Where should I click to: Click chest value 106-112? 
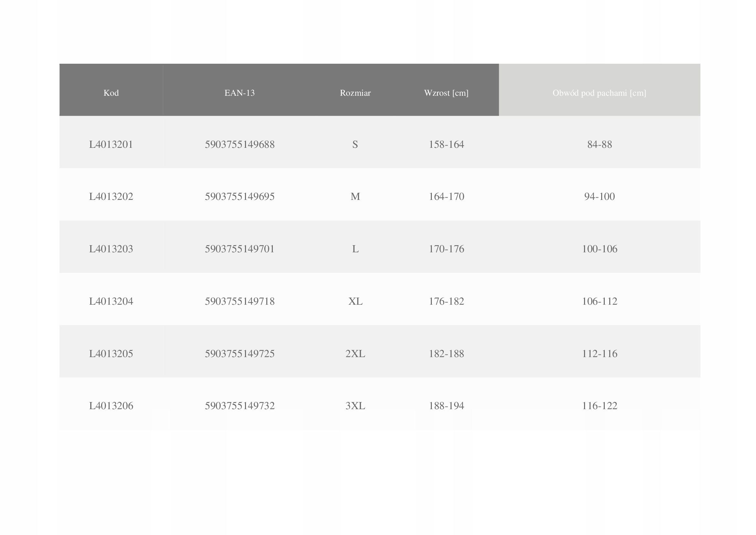coord(600,301)
